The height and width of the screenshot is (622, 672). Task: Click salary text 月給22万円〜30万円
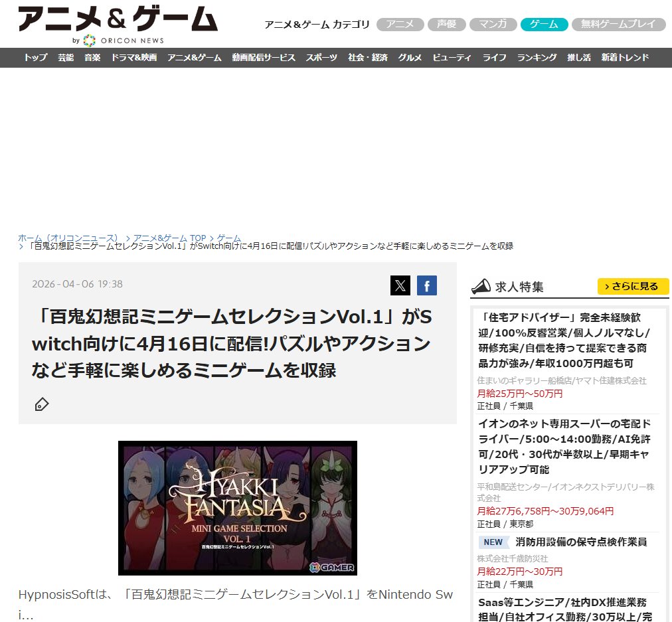(x=520, y=571)
